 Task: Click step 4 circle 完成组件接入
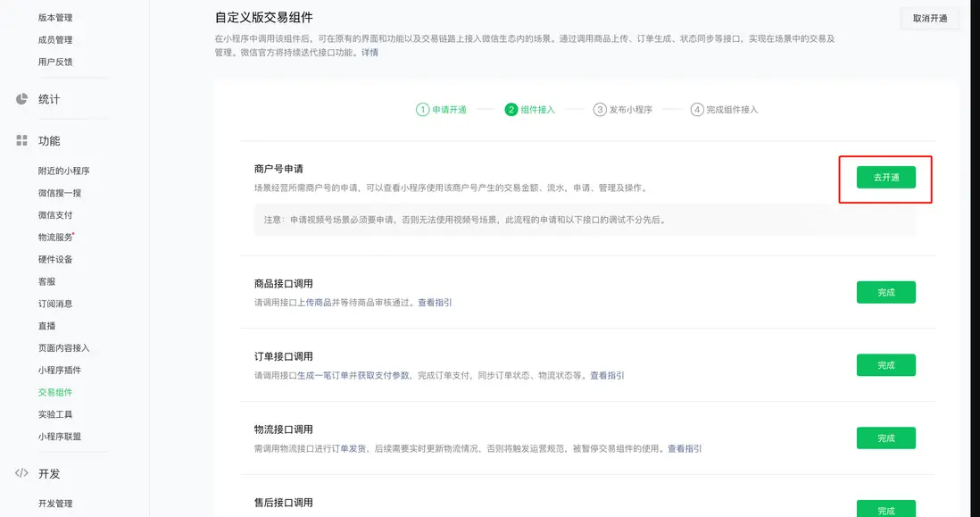click(697, 110)
